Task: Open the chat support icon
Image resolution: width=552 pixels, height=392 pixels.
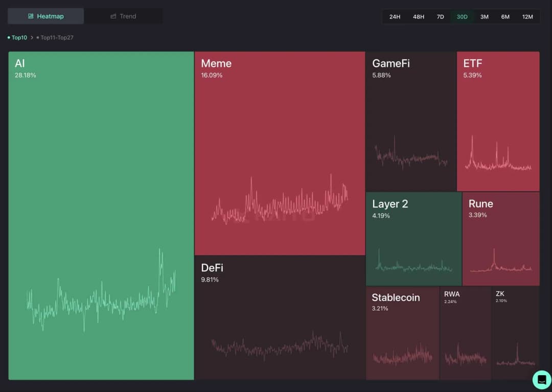Action: (541, 380)
